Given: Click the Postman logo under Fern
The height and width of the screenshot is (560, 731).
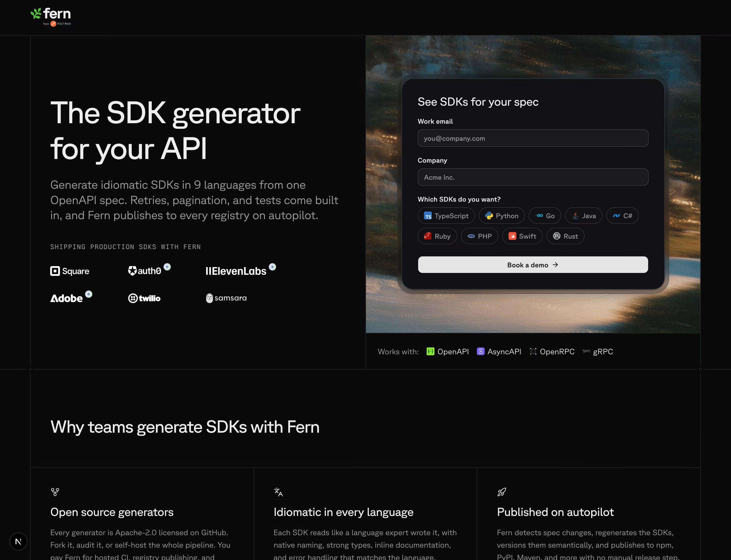Looking at the screenshot, I should click(x=60, y=24).
